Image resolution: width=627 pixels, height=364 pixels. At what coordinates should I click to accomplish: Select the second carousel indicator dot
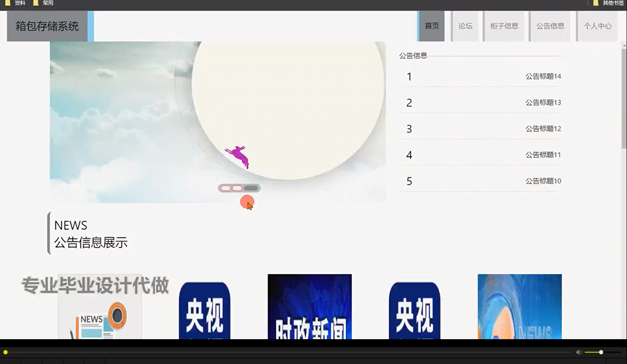tap(237, 188)
